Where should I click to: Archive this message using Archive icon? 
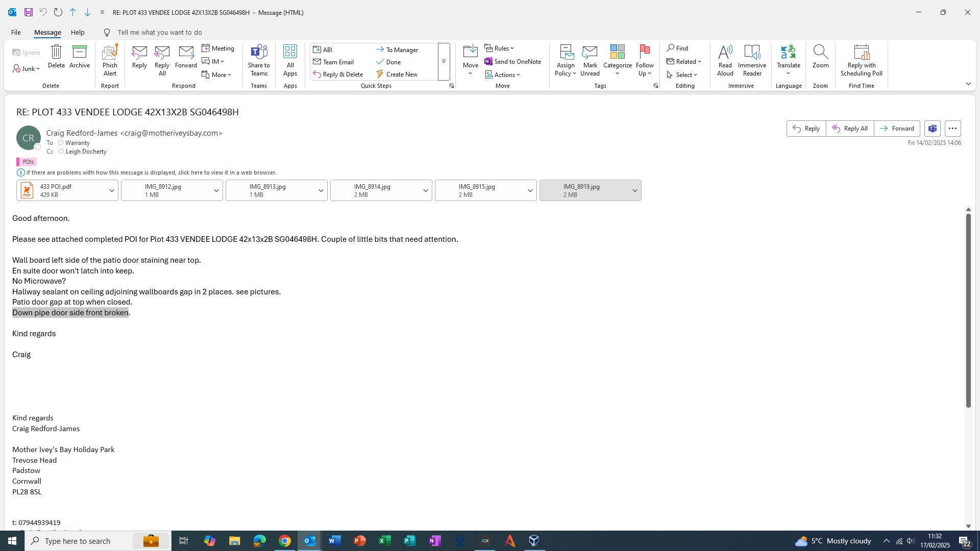tap(80, 52)
